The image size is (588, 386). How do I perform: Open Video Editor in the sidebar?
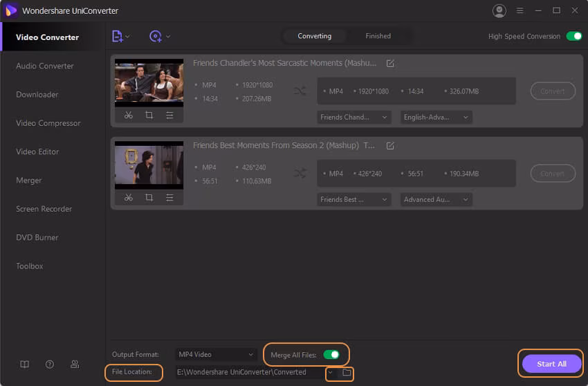point(37,151)
